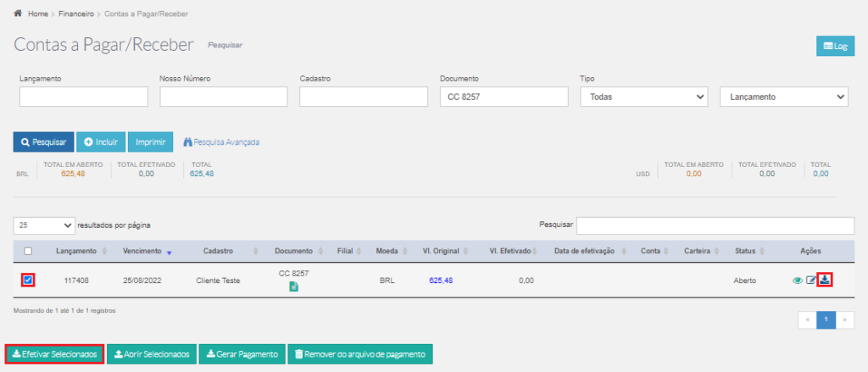This screenshot has height=372, width=868.
Task: Expand the Lançamento dropdown beside Tipo
Action: click(x=783, y=97)
